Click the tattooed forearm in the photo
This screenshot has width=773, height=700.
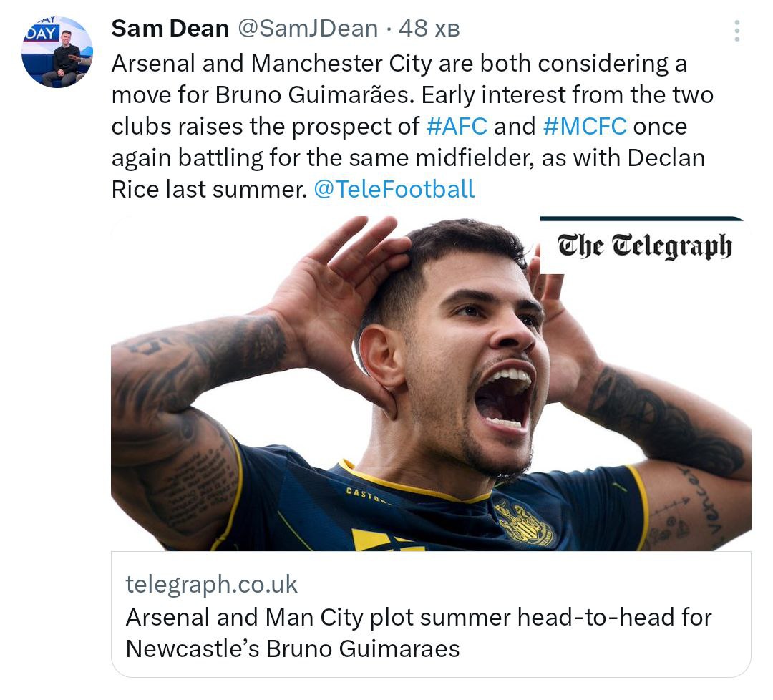coord(186,358)
